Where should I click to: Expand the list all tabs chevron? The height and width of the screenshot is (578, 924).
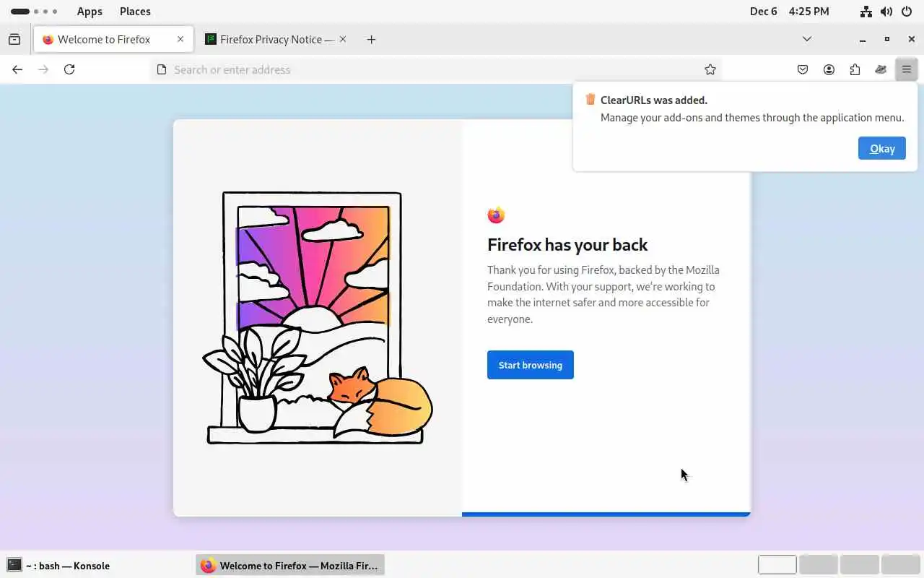pyautogui.click(x=807, y=39)
